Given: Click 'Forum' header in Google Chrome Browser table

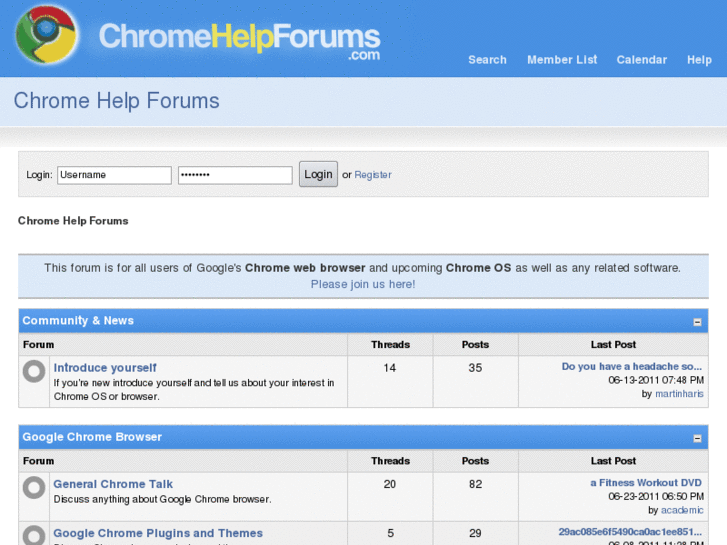Looking at the screenshot, I should 38,461.
